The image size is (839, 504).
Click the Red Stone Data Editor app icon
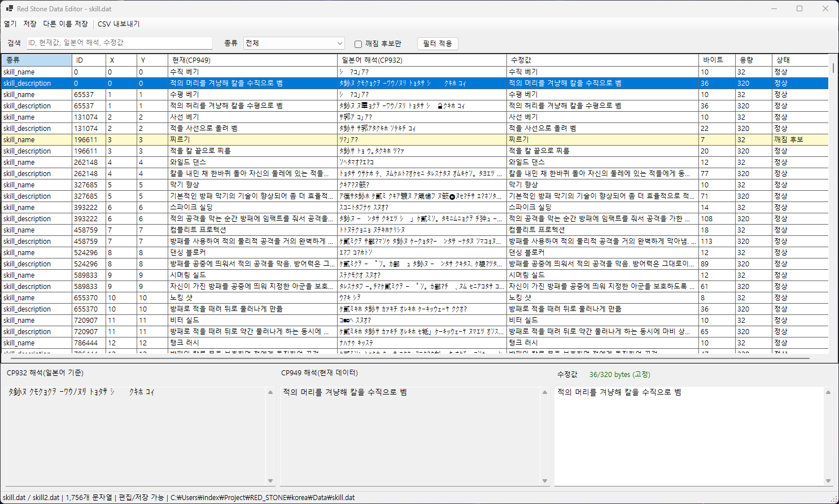point(9,8)
